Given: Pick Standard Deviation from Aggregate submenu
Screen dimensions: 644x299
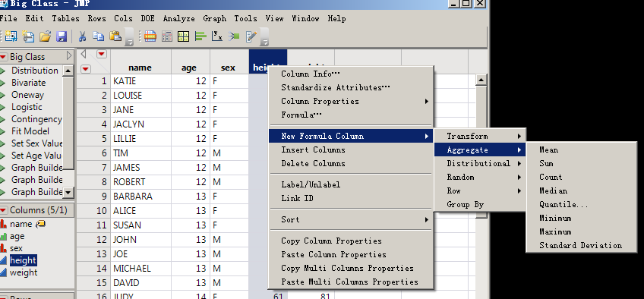Looking at the screenshot, I should pyautogui.click(x=581, y=246).
